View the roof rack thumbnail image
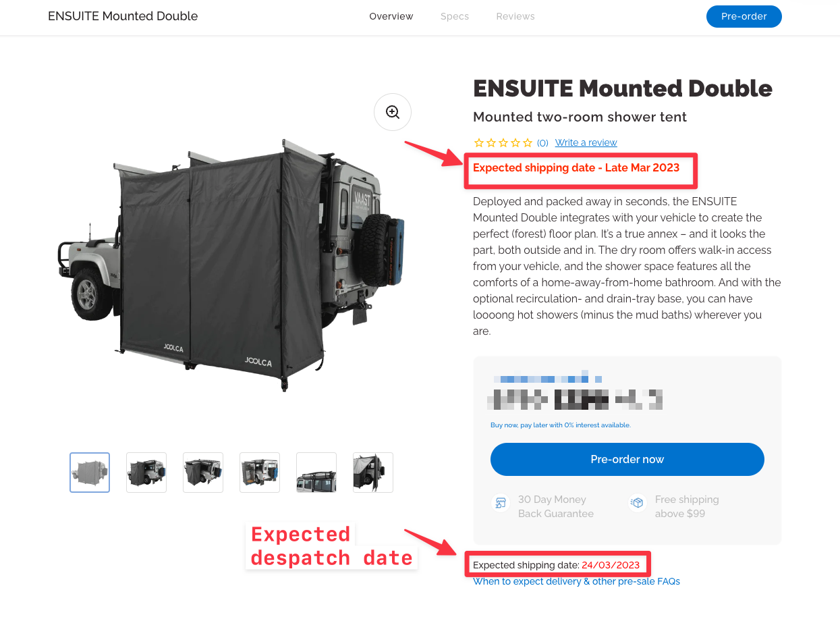The height and width of the screenshot is (617, 840). coord(316,473)
